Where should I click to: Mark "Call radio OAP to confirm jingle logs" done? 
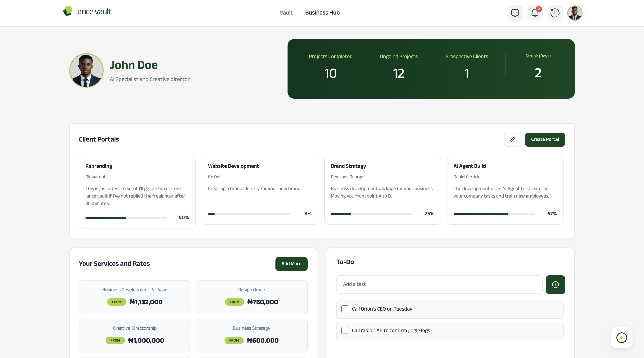344,330
